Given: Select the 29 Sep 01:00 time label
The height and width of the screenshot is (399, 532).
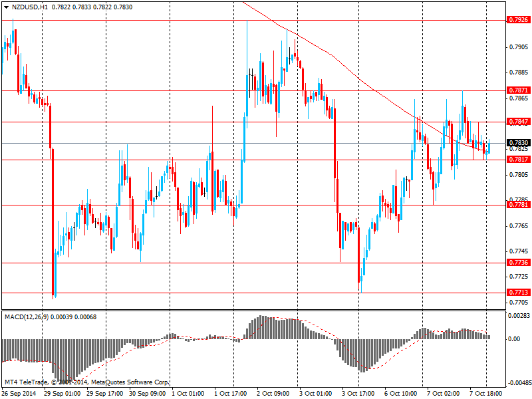Looking at the screenshot, I should [x=62, y=394].
